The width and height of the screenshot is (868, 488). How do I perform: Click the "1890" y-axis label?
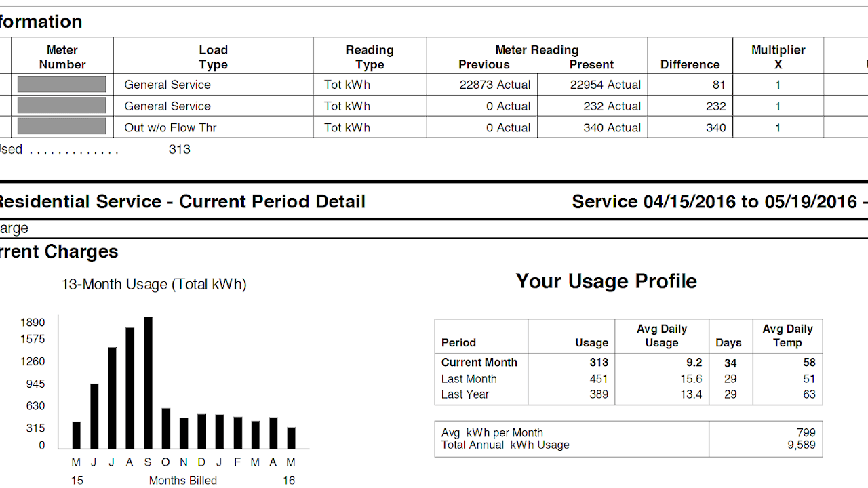(33, 323)
